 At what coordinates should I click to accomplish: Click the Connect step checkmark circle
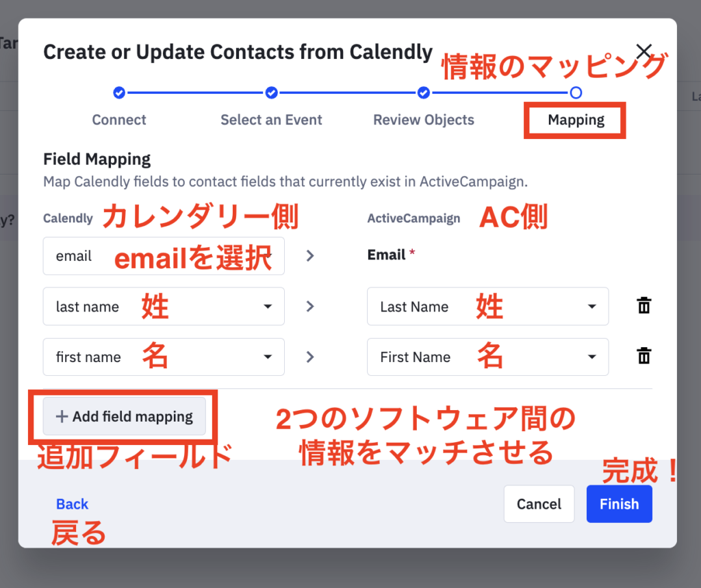point(119,92)
